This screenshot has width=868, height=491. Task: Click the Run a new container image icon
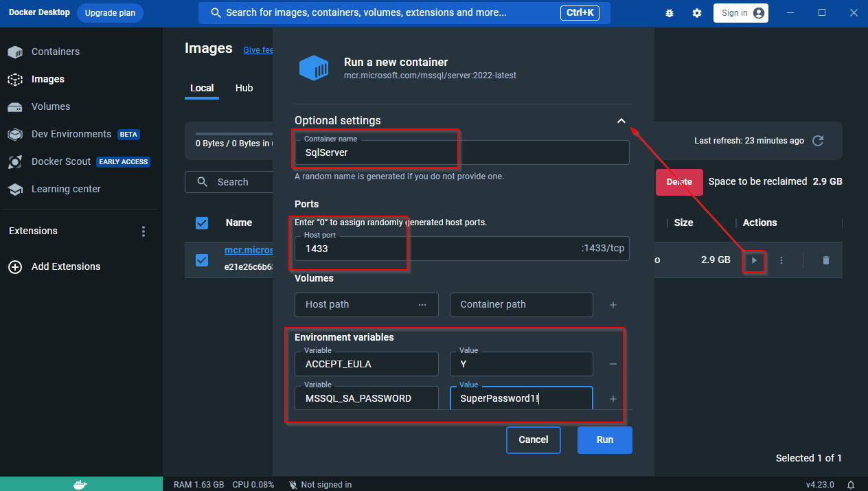pyautogui.click(x=315, y=68)
